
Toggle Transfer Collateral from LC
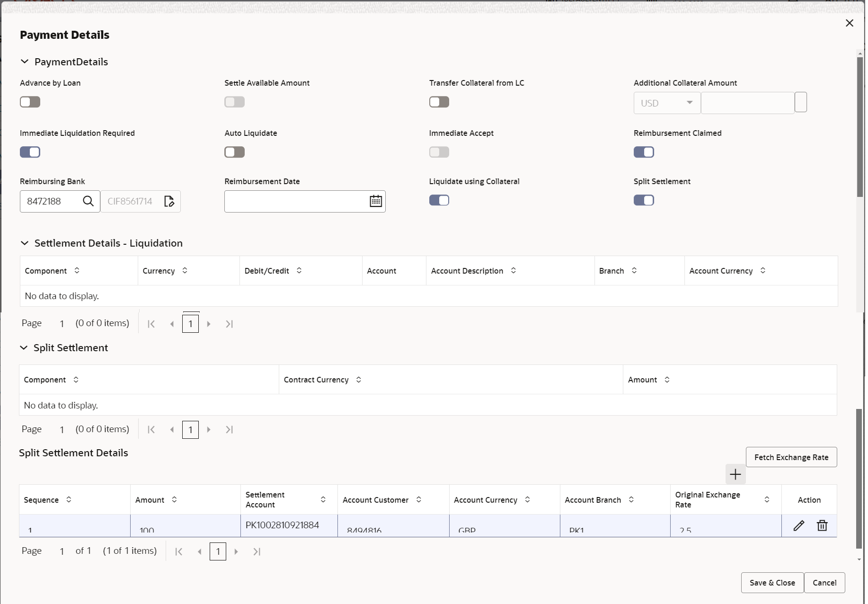[x=439, y=102]
